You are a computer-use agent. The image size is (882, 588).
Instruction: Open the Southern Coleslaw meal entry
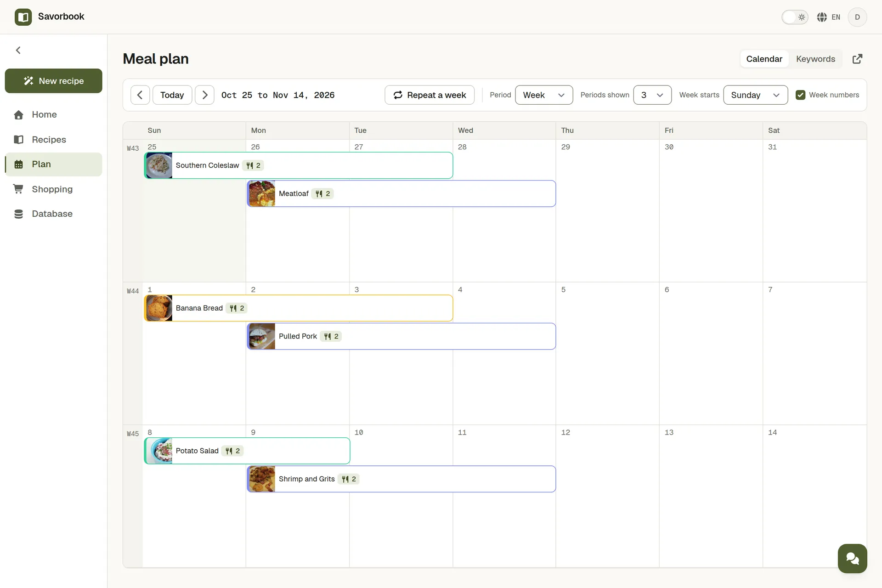click(x=299, y=165)
